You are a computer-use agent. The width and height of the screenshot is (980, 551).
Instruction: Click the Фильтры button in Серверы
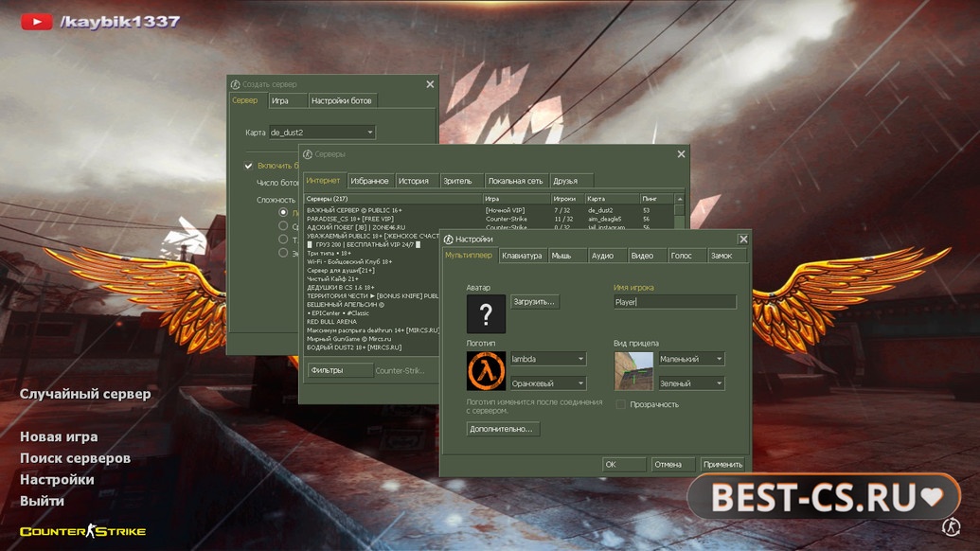point(341,370)
